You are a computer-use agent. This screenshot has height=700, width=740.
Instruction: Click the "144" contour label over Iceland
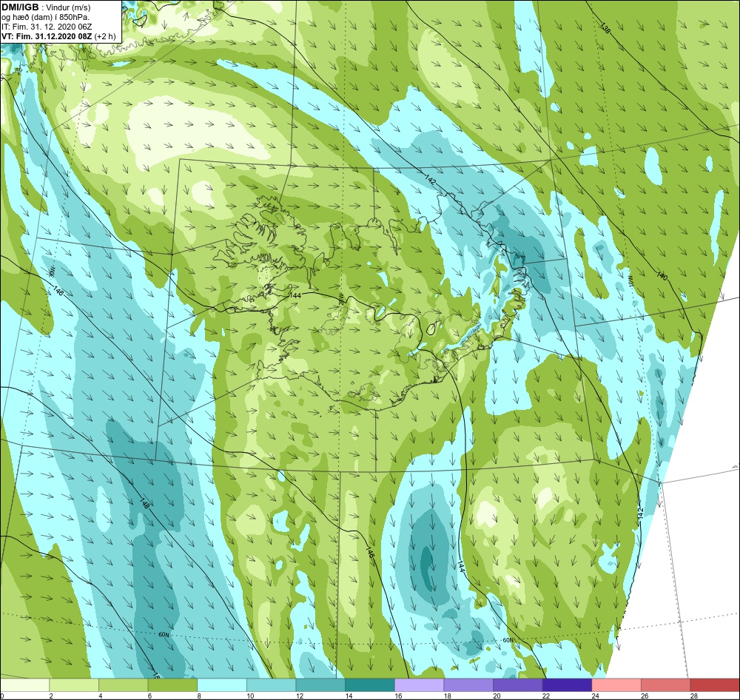pyautogui.click(x=295, y=295)
